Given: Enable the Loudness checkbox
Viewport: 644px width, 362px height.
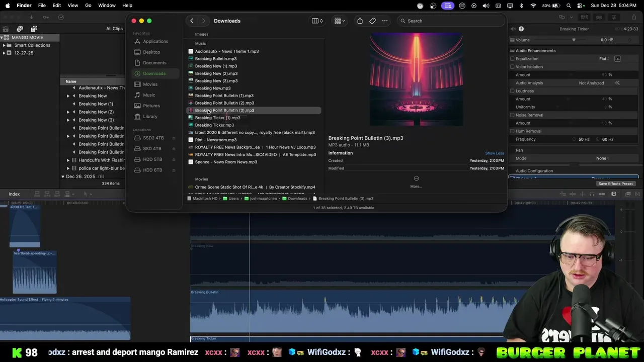Looking at the screenshot, I should [512, 91].
